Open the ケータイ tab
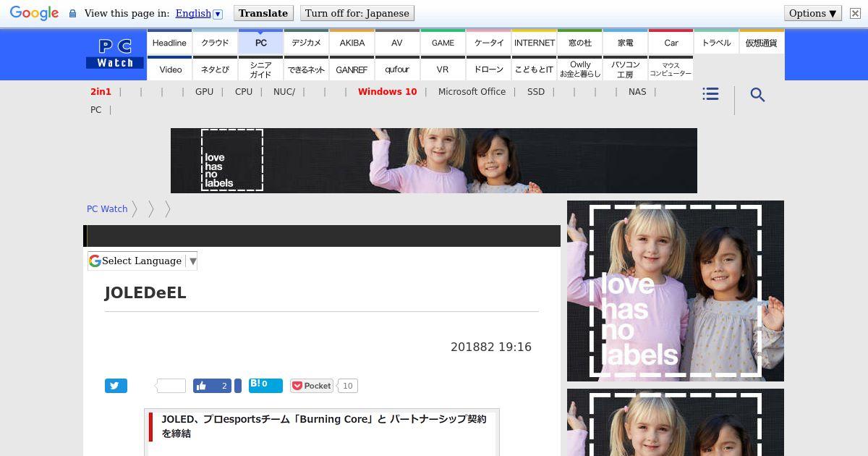This screenshot has height=456, width=868. 488,42
